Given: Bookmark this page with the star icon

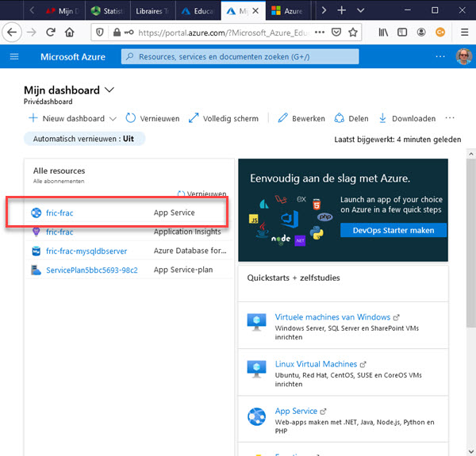Looking at the screenshot, I should click(353, 33).
